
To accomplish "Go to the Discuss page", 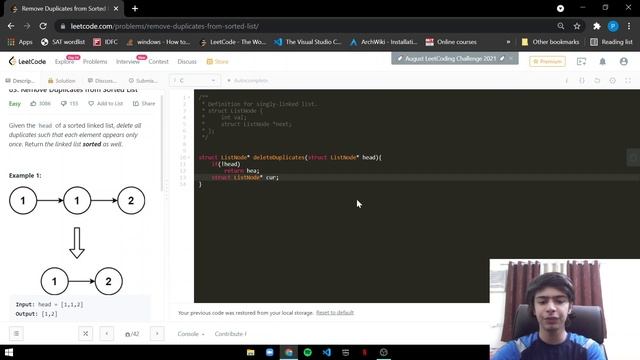I will point(187,62).
